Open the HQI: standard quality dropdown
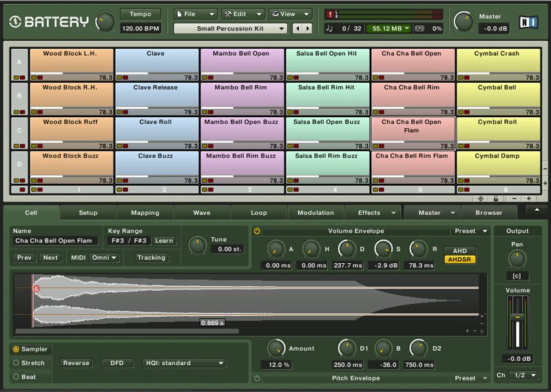551x392 pixels. (184, 363)
